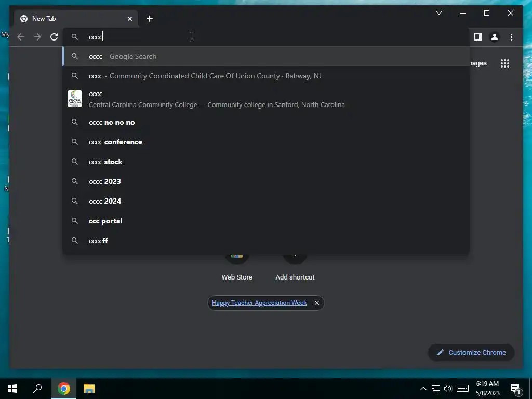Open the taskbar search magnifier
Screen dimensions: 532x399
(x=37, y=389)
